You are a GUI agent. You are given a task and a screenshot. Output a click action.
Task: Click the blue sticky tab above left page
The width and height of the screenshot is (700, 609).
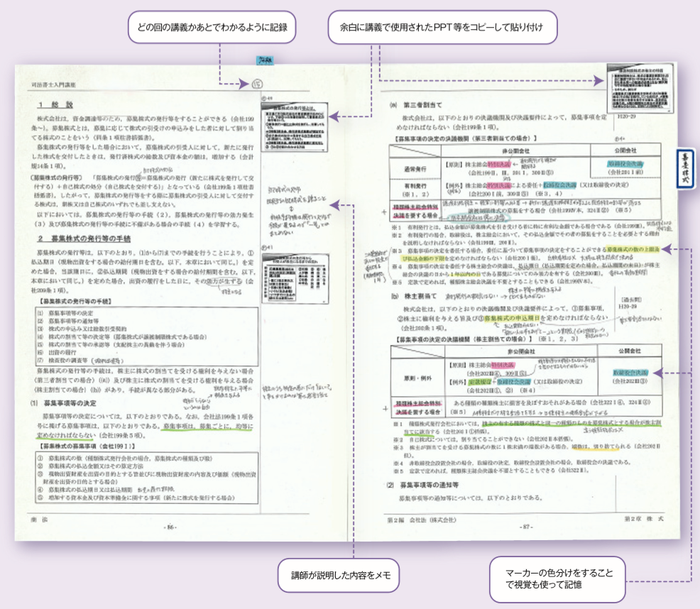coord(265,64)
